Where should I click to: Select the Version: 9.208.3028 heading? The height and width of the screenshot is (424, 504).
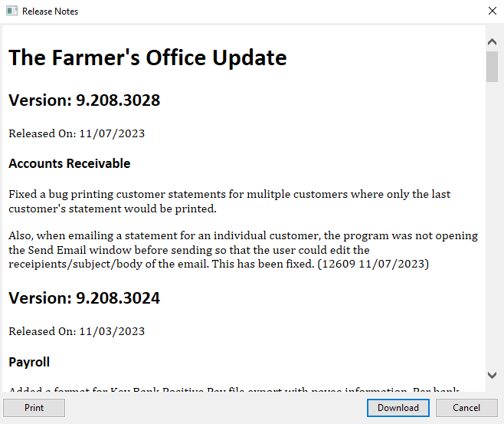pos(84,100)
